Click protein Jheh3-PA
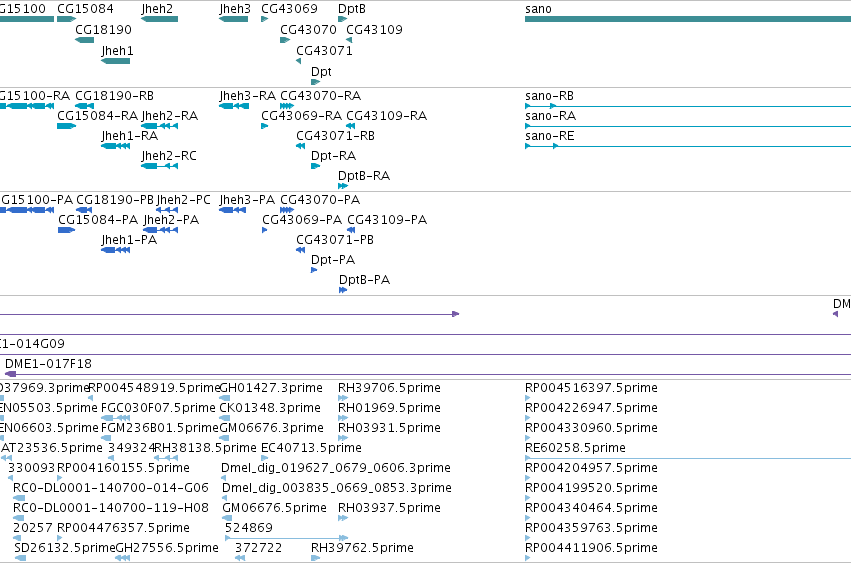 (x=247, y=200)
